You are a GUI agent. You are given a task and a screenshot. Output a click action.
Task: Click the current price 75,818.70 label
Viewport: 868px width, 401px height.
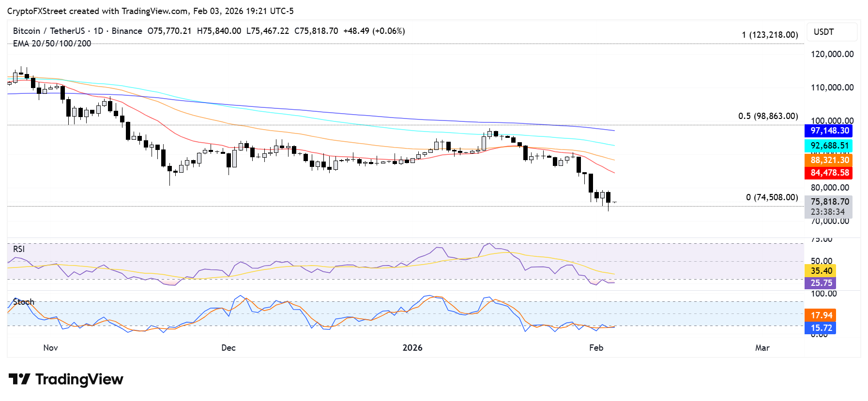(829, 202)
